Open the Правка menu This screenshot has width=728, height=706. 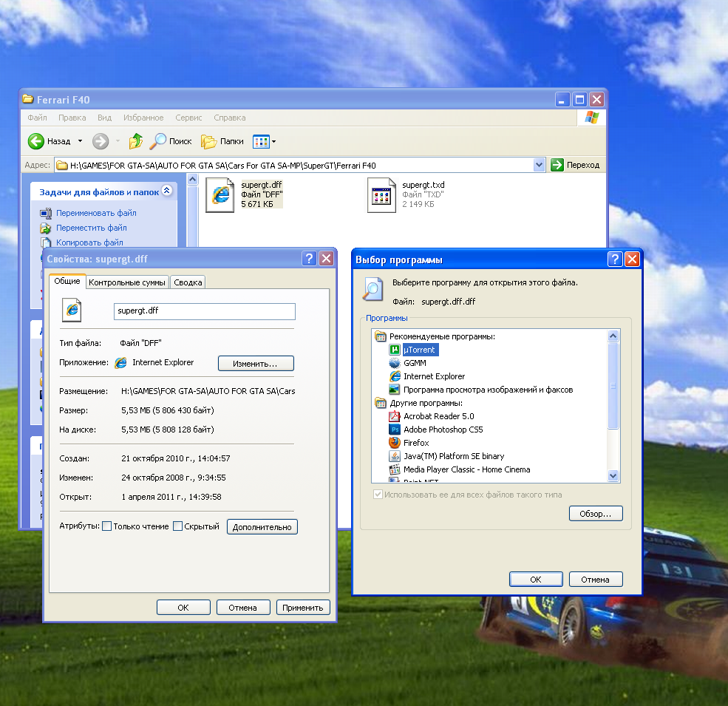click(x=72, y=118)
